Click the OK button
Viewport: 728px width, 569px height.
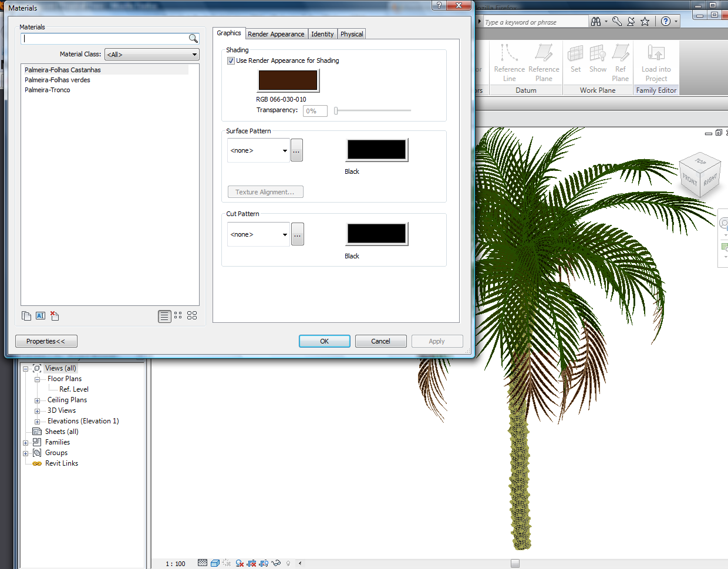click(x=324, y=341)
